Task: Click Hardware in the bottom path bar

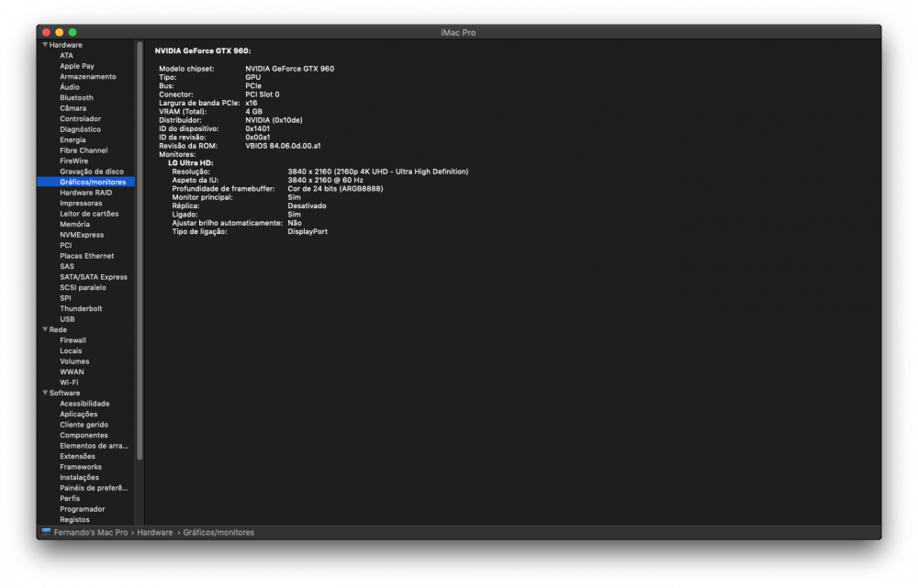Action: 154,532
